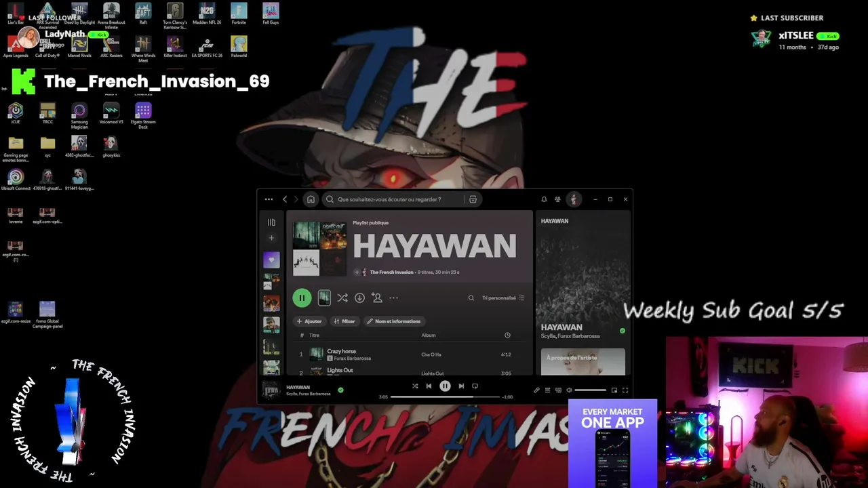Toggle the liked checkmark in the player bar

pyautogui.click(x=340, y=390)
